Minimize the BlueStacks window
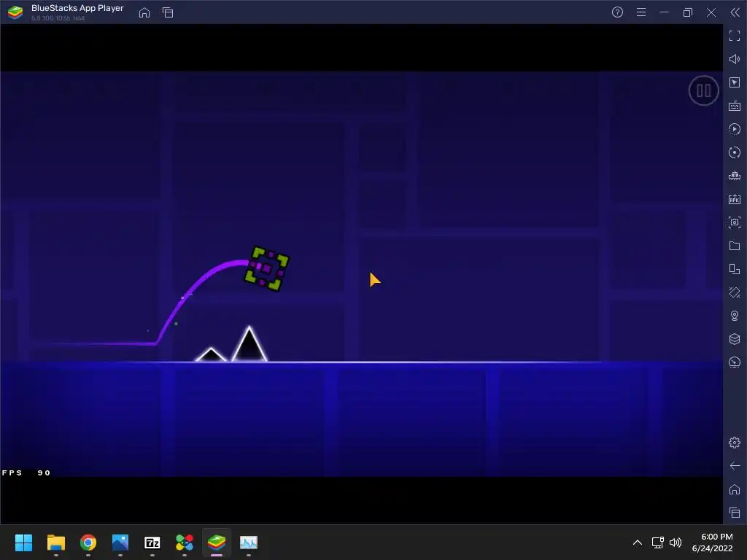The width and height of the screenshot is (747, 560). click(x=665, y=12)
